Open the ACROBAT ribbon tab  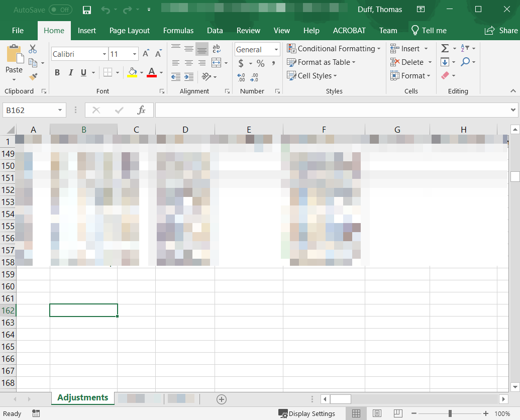[349, 30]
